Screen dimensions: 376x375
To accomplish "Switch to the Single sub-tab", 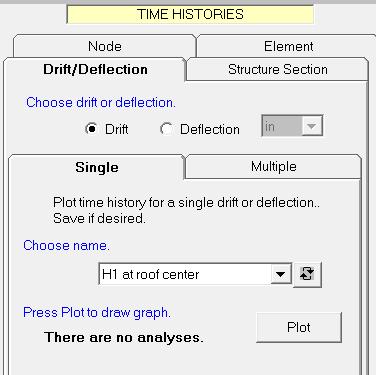I will click(x=97, y=167).
